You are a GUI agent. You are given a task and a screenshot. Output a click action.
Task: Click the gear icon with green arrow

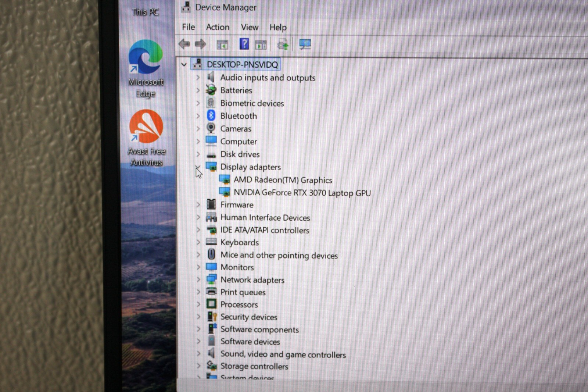pos(283,45)
